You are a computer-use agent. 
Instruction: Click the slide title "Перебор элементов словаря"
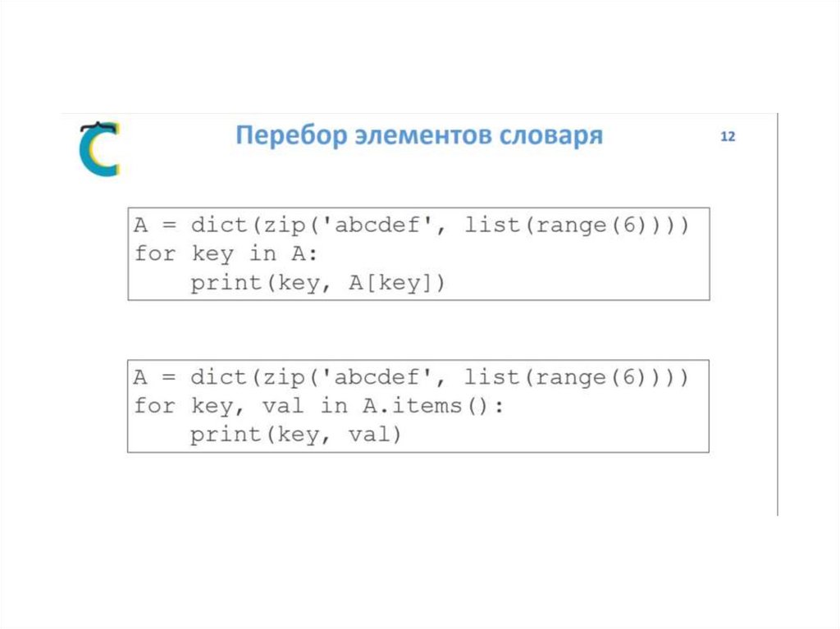pyautogui.click(x=419, y=135)
